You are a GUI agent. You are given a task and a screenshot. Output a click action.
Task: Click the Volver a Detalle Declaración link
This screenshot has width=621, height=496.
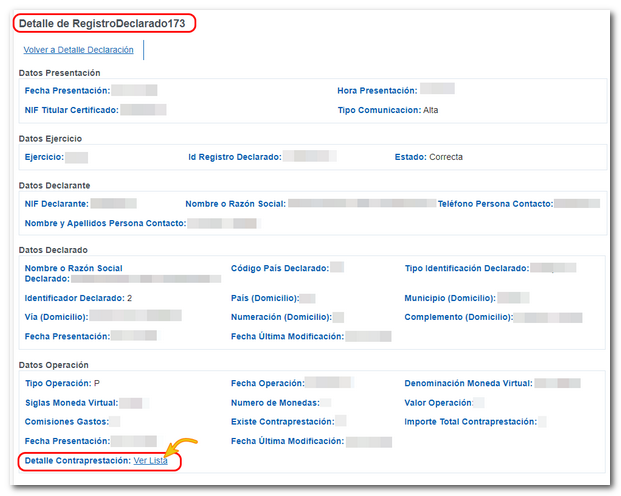[x=80, y=49]
